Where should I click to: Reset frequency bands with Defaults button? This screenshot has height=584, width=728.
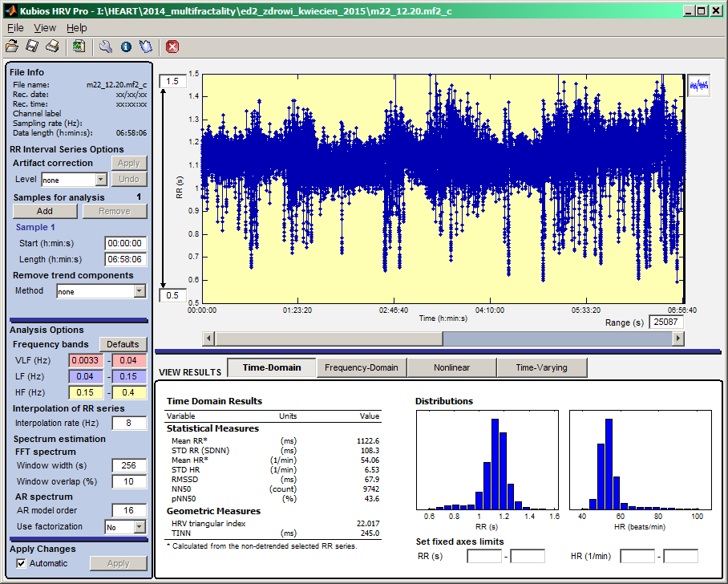tap(123, 344)
